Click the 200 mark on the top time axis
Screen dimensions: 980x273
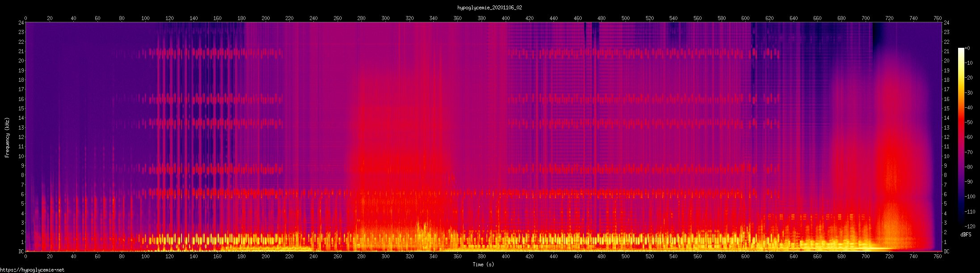pos(266,18)
